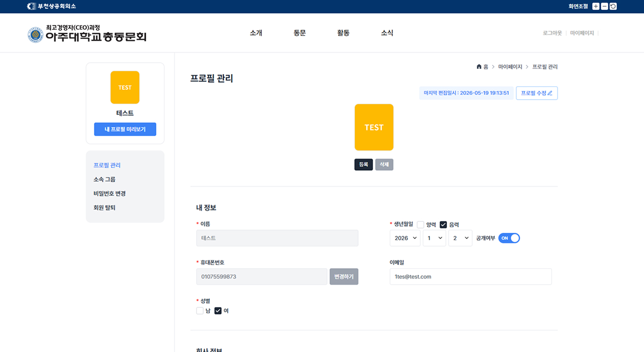Click the 로그아웃 link

[x=552, y=33]
